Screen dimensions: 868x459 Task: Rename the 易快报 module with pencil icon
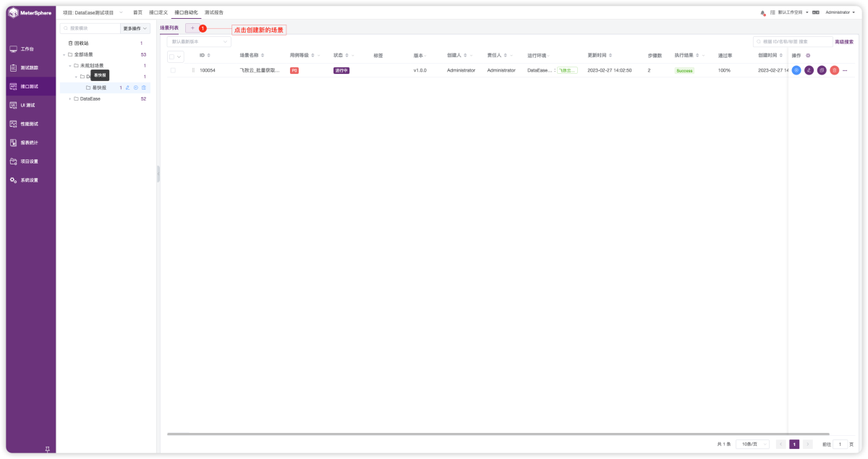[127, 88]
